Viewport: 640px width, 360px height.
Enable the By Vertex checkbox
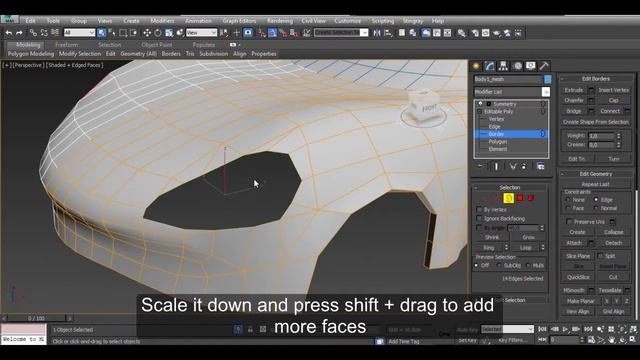(x=479, y=209)
